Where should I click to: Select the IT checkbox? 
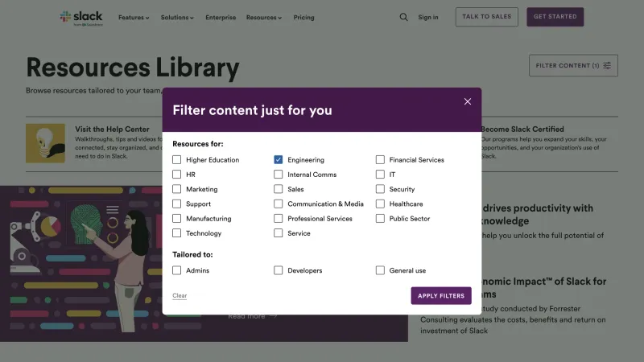[x=380, y=175]
